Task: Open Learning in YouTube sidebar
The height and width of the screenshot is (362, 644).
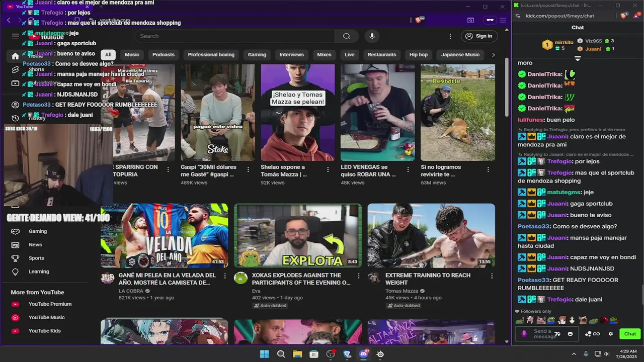Action: coord(39,271)
